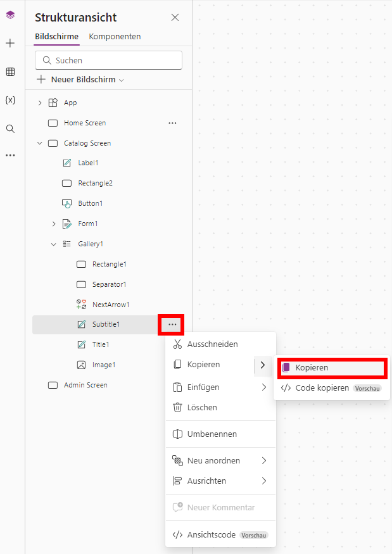Select Button1 in the tree
Screen dimensions: 392x554
(90, 203)
